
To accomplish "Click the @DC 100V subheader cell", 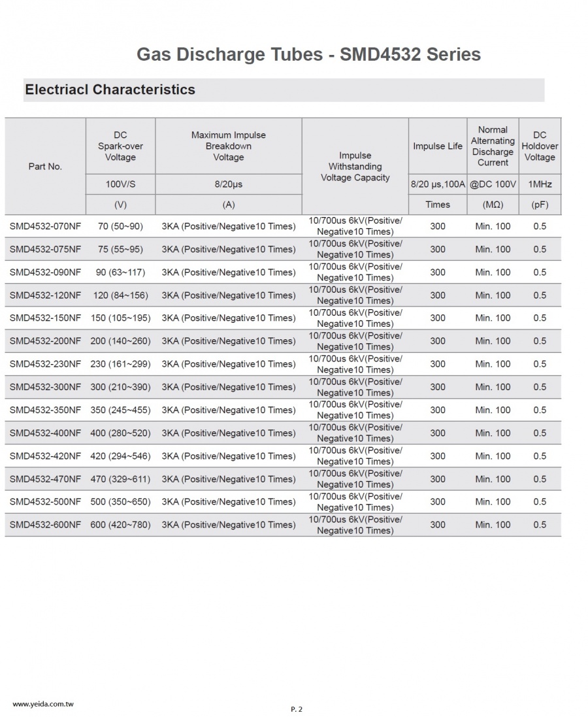I will [x=493, y=184].
